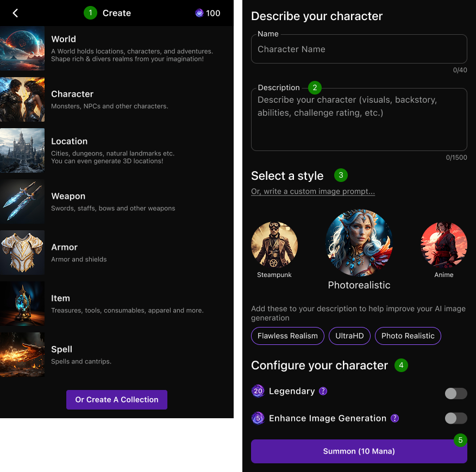Click the '0/1500' description character counter
Viewport: 476px width, 472px height.
pos(456,158)
